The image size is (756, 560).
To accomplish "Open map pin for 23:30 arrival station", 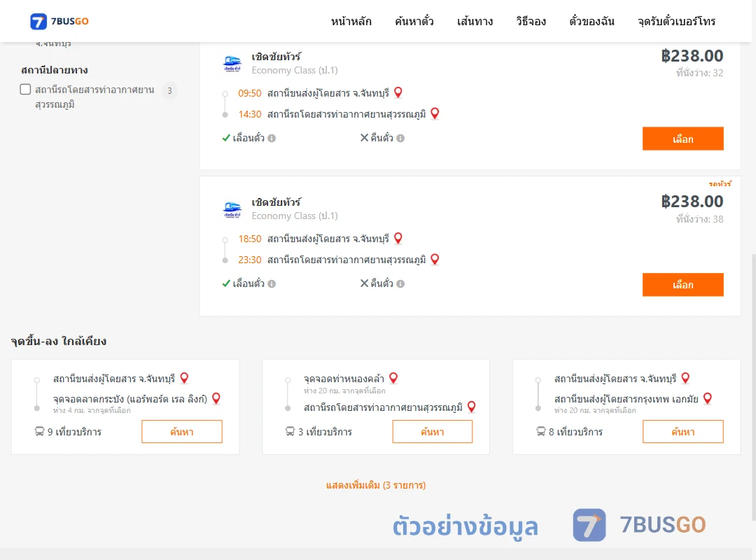I will [435, 259].
